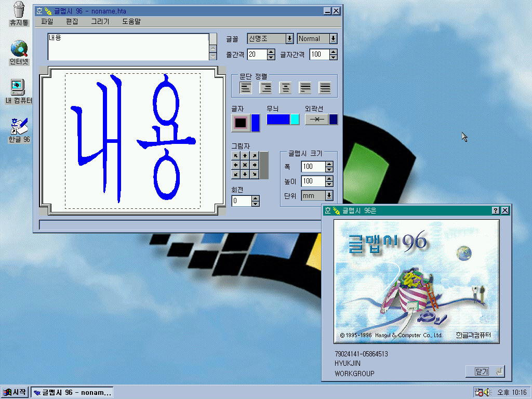Click the 회전 rotation field showing 0
Screen dimensions: 532x399
tap(242, 201)
